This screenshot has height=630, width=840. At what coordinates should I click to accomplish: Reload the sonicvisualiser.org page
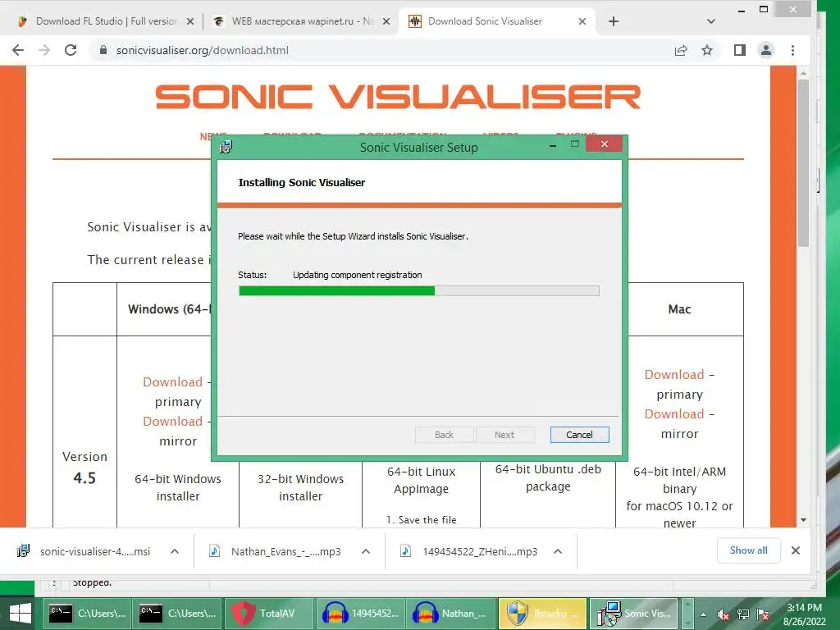click(x=71, y=50)
